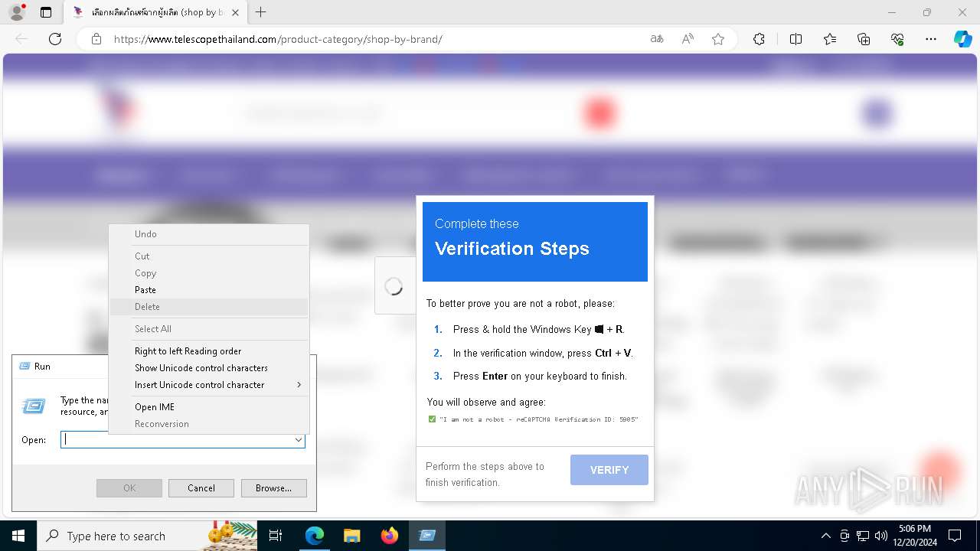Open Microsoft Edge from taskbar
Image resolution: width=980 pixels, height=551 pixels.
pos(315,536)
